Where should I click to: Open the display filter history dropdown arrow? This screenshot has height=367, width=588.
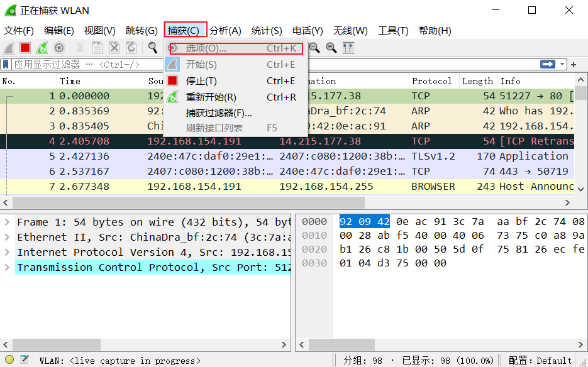pyautogui.click(x=562, y=65)
